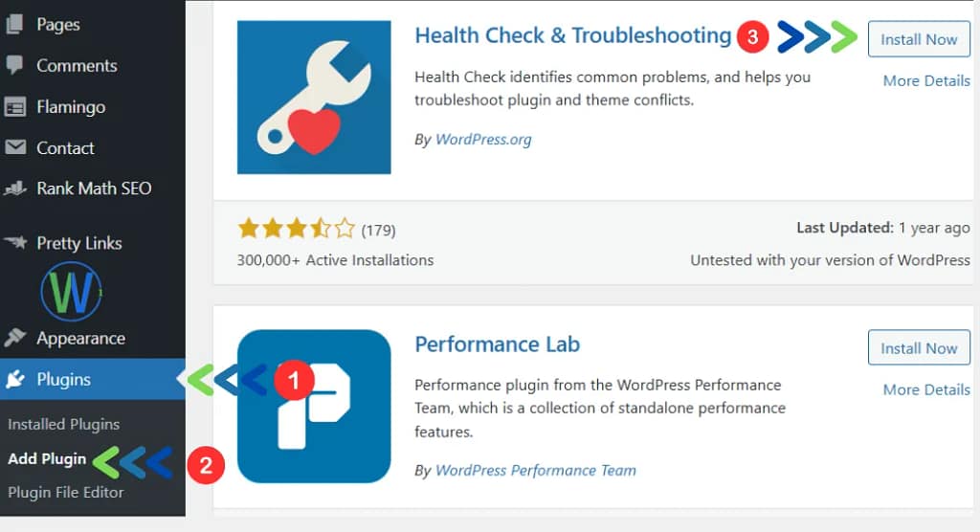The width and height of the screenshot is (980, 532).
Task: Install the Health Check & Troubleshooting plugin
Action: (919, 39)
